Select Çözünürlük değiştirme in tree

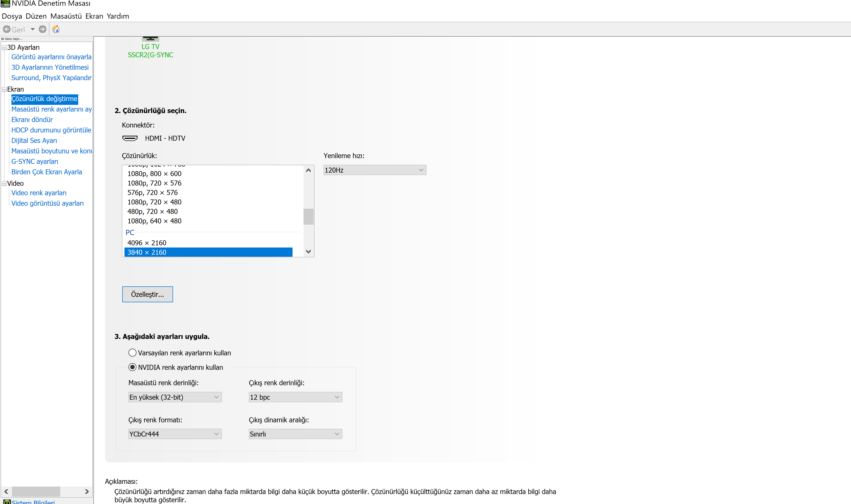coord(45,99)
